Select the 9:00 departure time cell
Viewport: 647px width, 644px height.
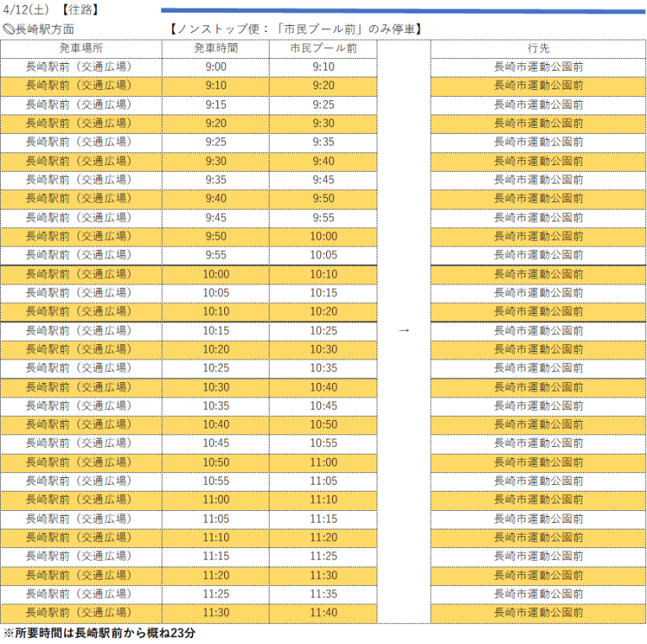tap(215, 67)
